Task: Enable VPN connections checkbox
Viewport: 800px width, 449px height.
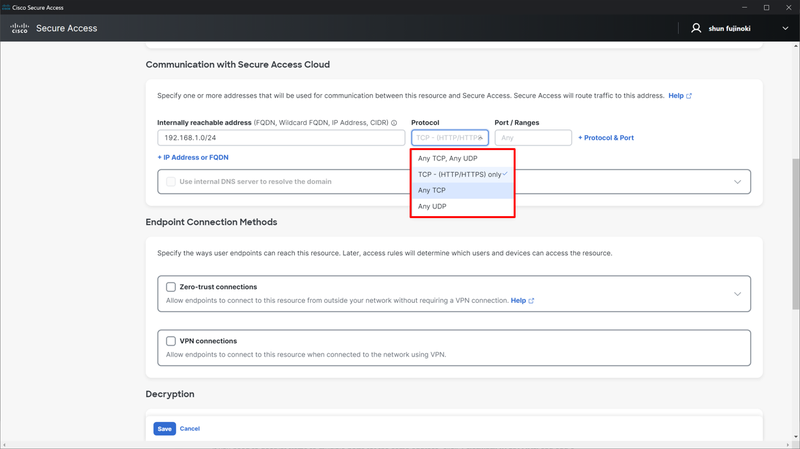Action: pos(171,341)
